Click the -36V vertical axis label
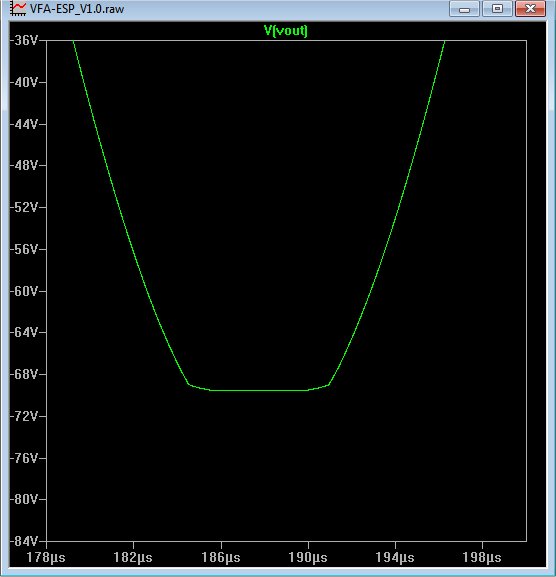This screenshot has height=577, width=556. (24, 40)
